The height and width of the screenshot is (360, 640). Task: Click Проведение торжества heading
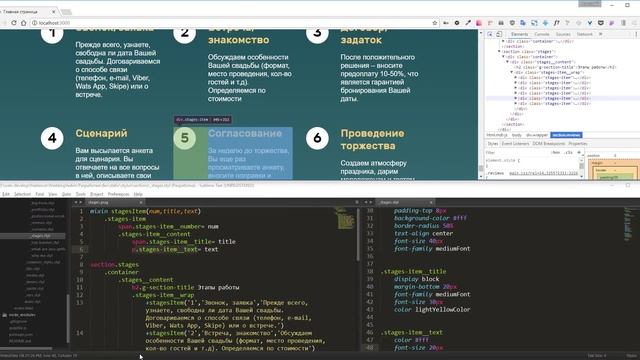tap(372, 140)
